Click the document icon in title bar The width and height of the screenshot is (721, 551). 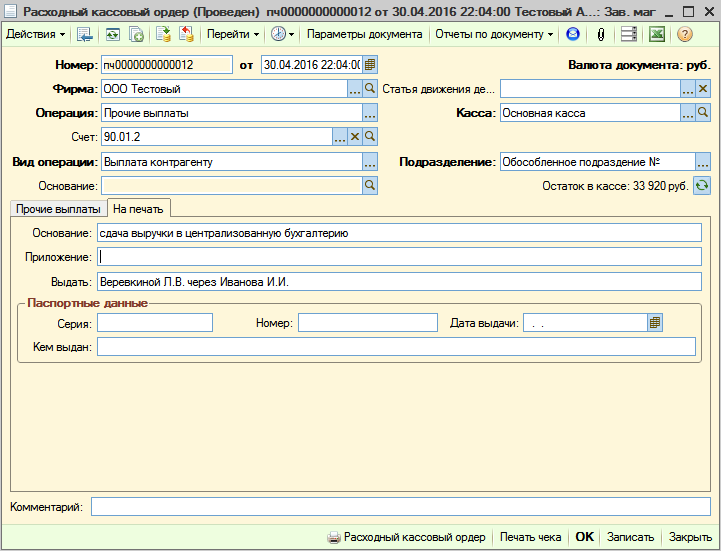click(11, 11)
